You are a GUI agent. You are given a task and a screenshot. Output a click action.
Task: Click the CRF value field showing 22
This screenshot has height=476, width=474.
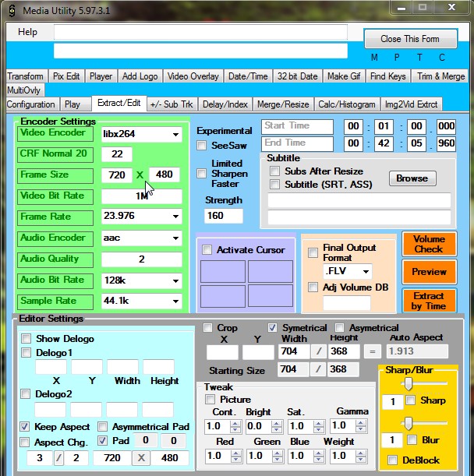point(117,154)
